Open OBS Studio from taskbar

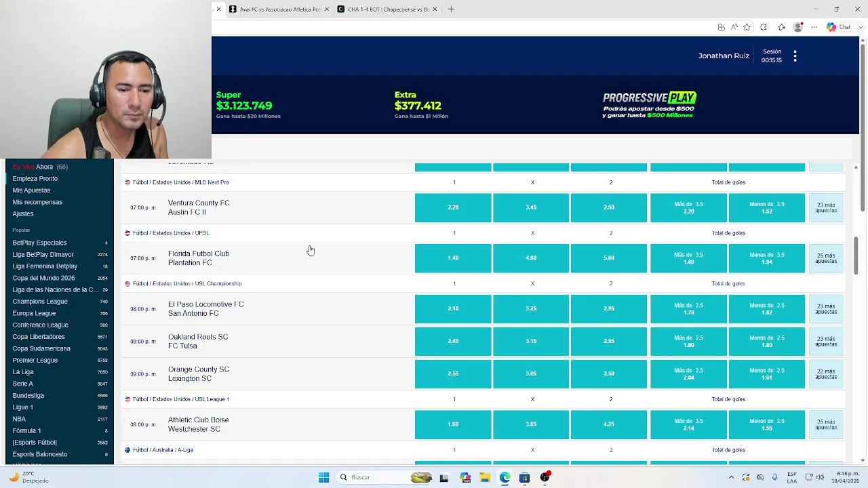545,477
